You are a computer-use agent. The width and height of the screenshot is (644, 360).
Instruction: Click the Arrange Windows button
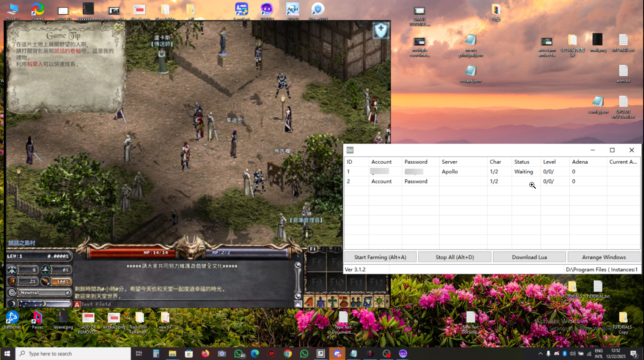pyautogui.click(x=604, y=257)
